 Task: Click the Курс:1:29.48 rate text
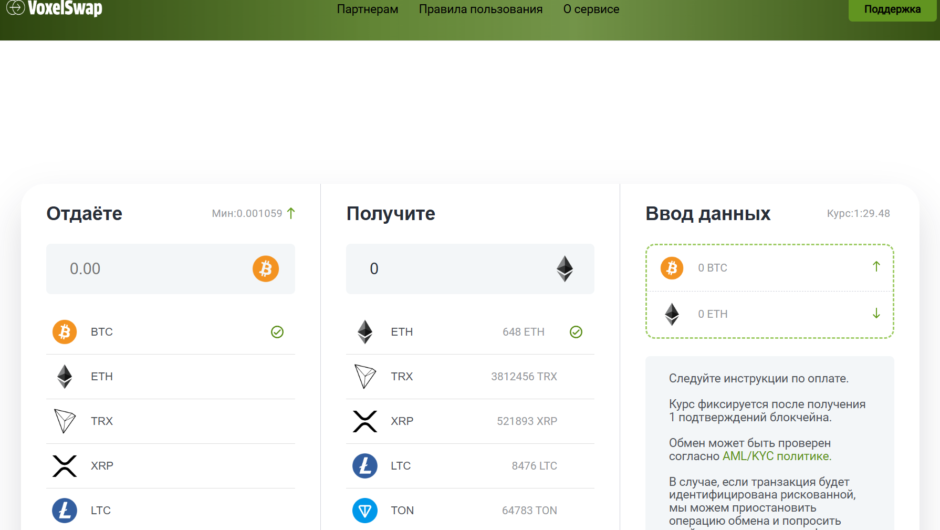[858, 213]
